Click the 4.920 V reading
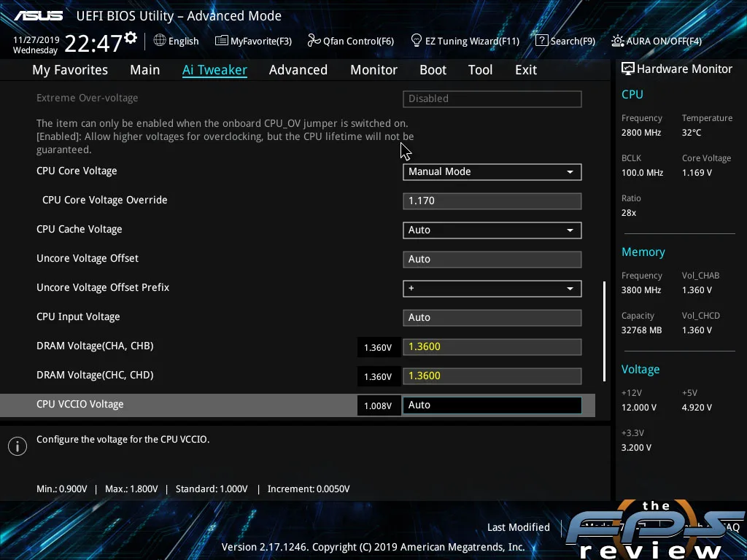Viewport: 747px width, 560px height. (697, 408)
